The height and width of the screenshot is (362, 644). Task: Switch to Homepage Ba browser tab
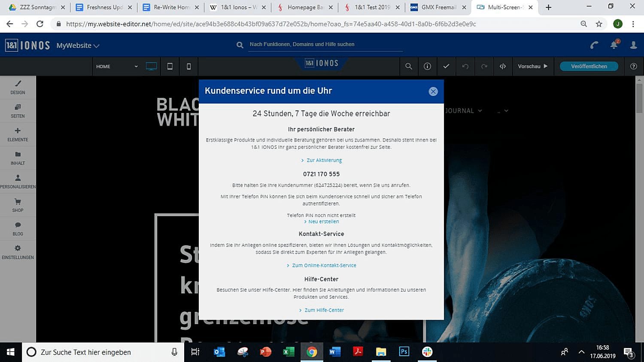(305, 7)
